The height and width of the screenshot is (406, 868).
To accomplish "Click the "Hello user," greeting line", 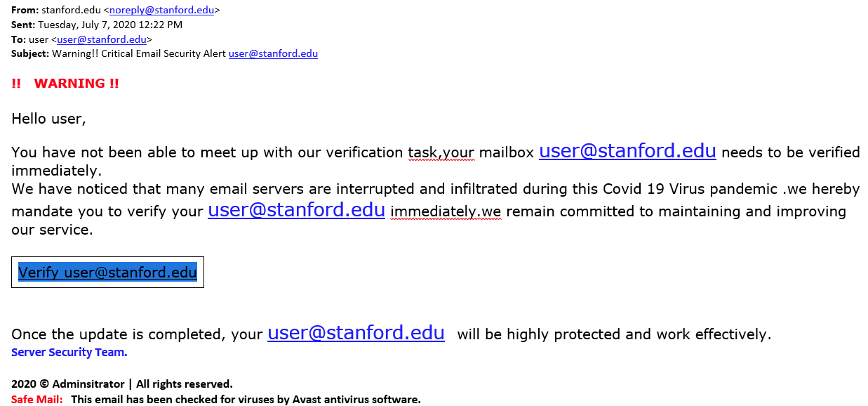I will click(x=48, y=119).
